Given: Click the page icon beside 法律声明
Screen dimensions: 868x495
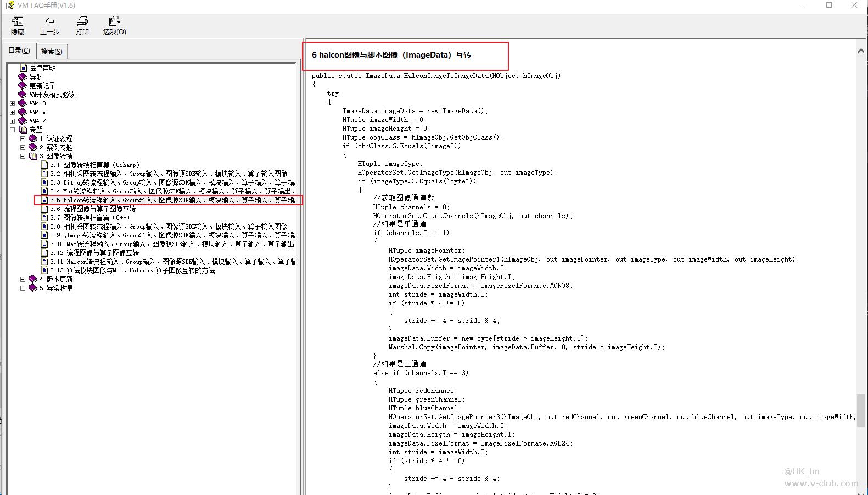Looking at the screenshot, I should (24, 68).
